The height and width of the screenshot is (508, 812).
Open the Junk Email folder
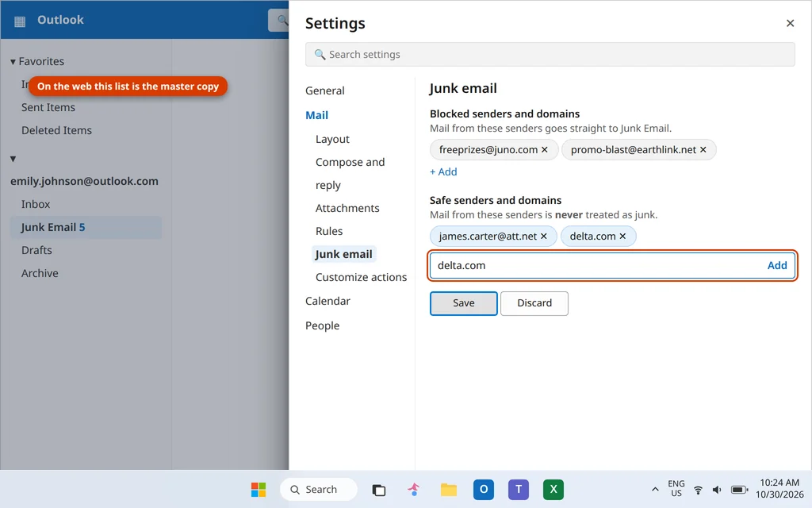coord(86,228)
